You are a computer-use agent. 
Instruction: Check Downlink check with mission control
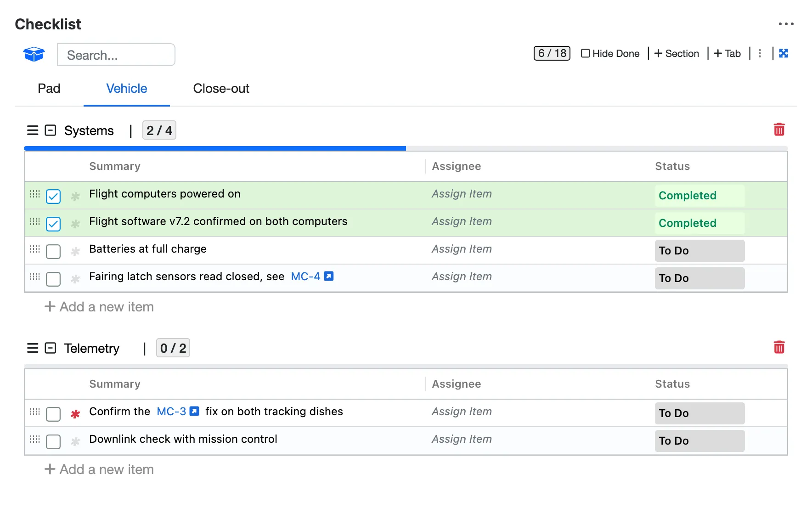(x=53, y=442)
